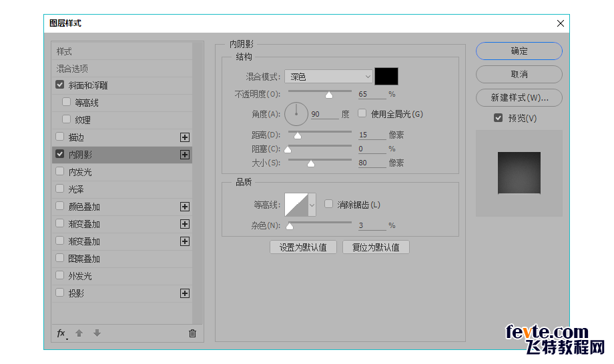Image resolution: width=614 pixels, height=364 pixels.
Task: Click the 确定 button
Action: click(519, 51)
